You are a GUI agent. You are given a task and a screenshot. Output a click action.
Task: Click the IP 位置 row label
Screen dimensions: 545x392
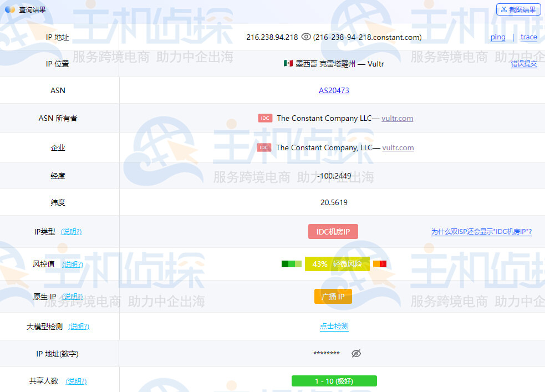point(57,64)
